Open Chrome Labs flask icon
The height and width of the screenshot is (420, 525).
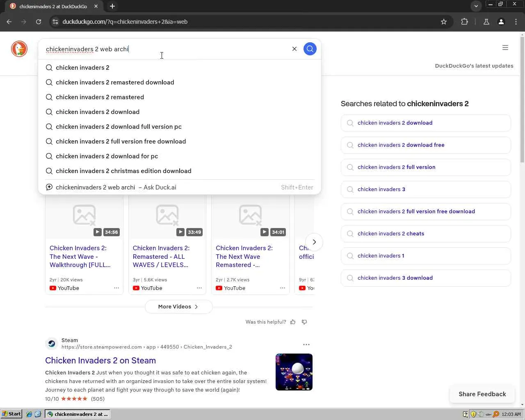486,22
